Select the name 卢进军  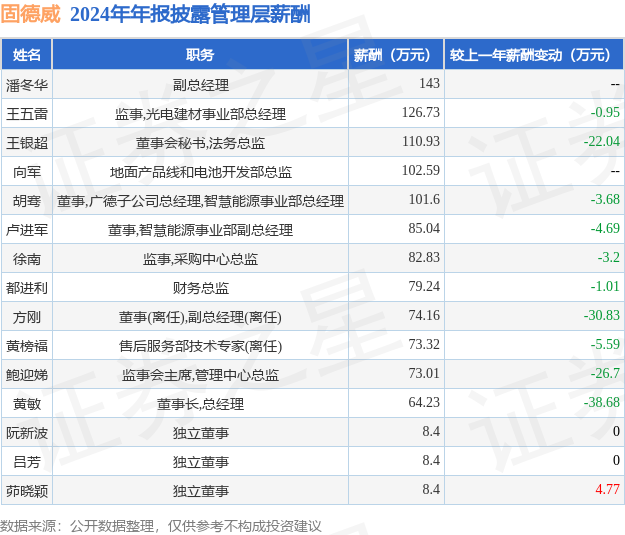27,230
